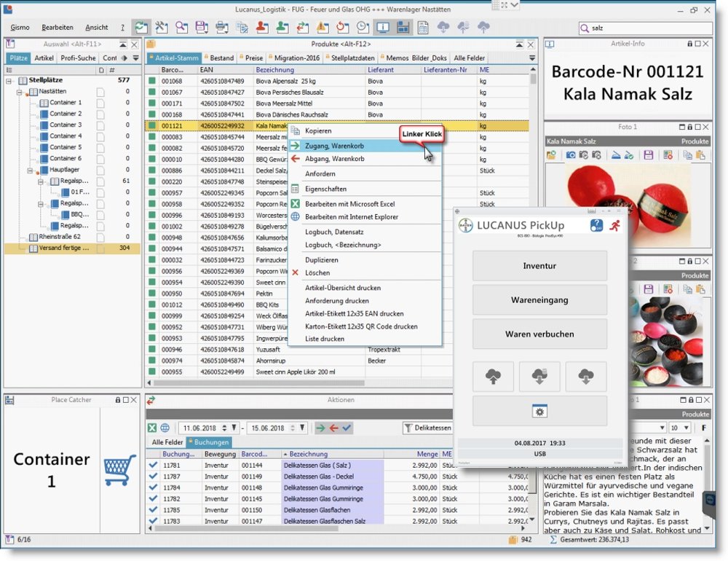Toggle the checkbox beside Container 4
Screen dimensions: 728x561
[x=100, y=136]
